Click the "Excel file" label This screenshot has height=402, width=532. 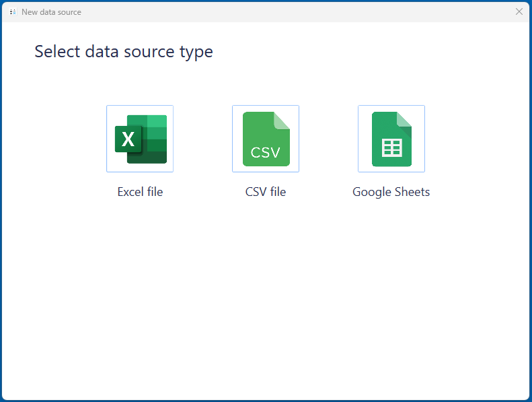[x=140, y=192]
